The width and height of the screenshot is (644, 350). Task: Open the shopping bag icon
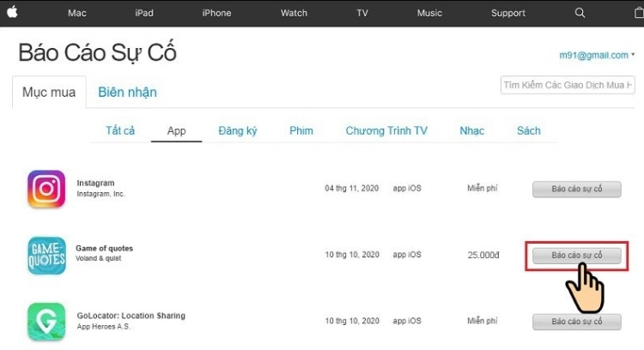(x=639, y=13)
